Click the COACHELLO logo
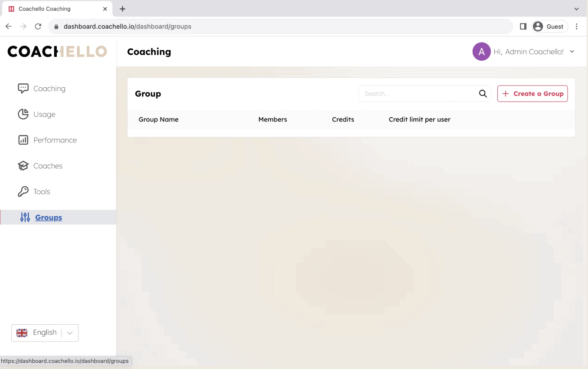 (x=57, y=51)
